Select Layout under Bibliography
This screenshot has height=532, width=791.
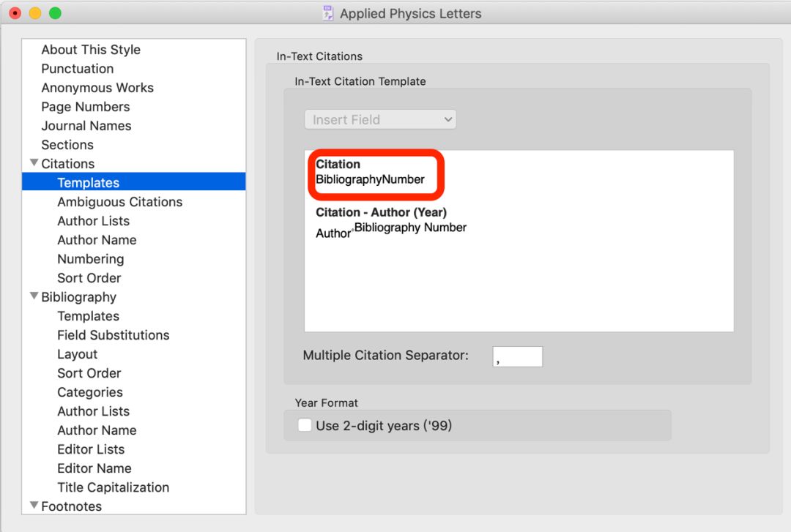(x=77, y=354)
